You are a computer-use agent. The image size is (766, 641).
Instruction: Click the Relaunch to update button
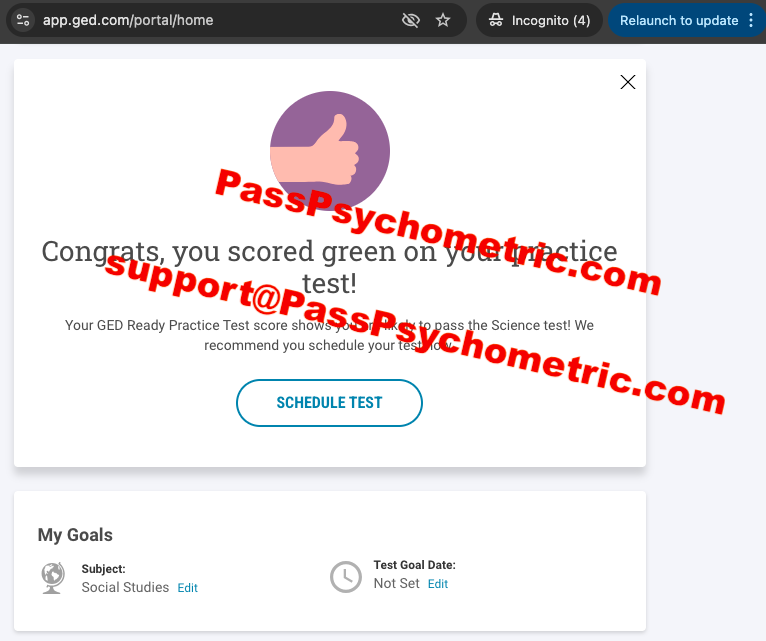(x=679, y=20)
